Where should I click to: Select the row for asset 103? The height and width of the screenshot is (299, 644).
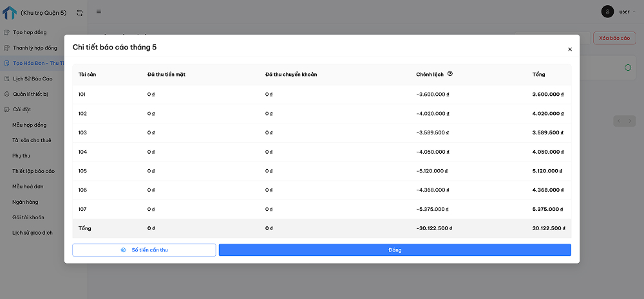321,132
